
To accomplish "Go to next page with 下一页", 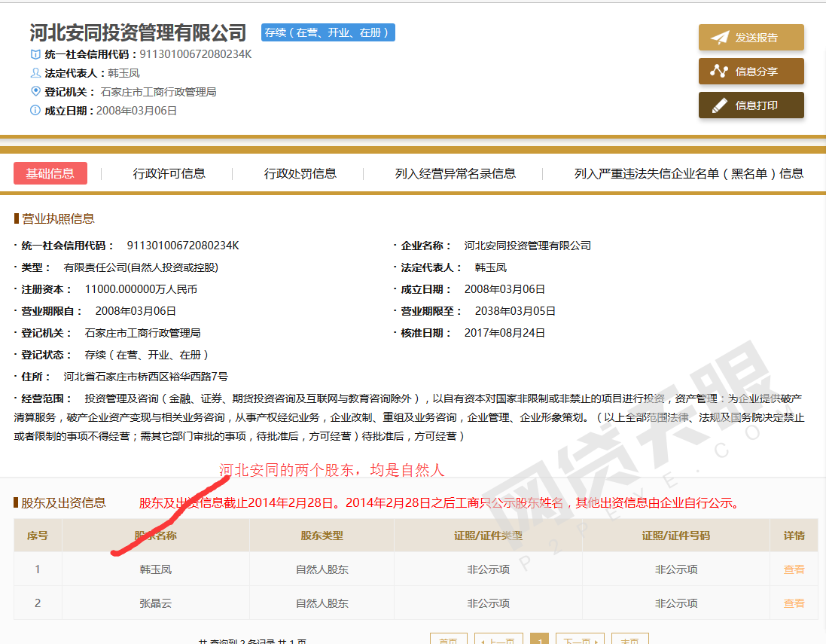I will pos(580,639).
